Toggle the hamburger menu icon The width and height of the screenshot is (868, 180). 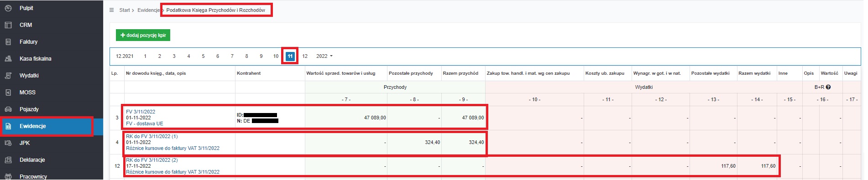111,10
